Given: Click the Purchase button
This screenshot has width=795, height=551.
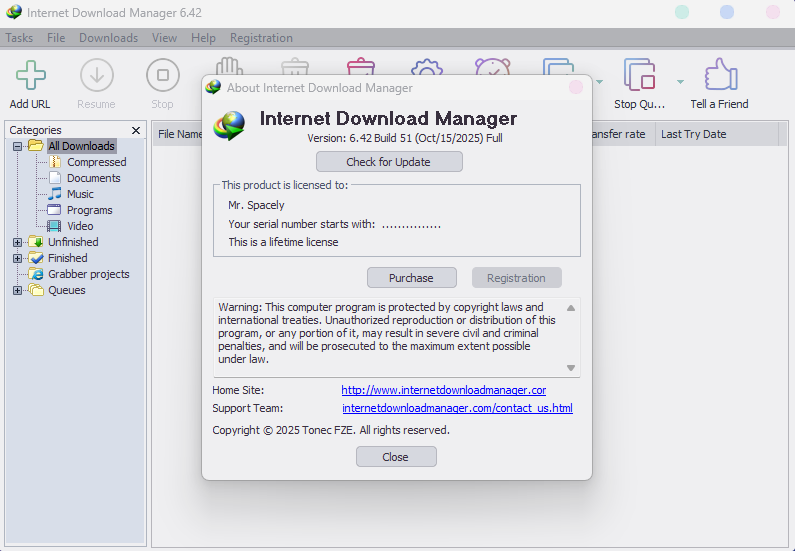Looking at the screenshot, I should pyautogui.click(x=411, y=278).
